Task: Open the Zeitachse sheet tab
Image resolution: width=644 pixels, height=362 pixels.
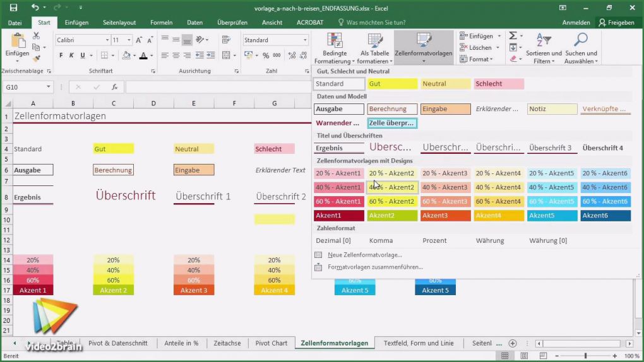Action: pos(227,343)
